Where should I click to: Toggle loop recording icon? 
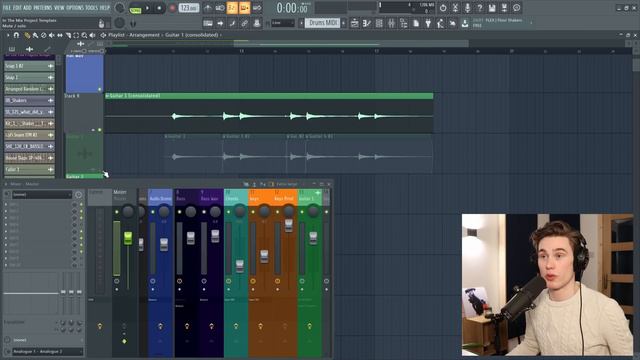pos(257,8)
